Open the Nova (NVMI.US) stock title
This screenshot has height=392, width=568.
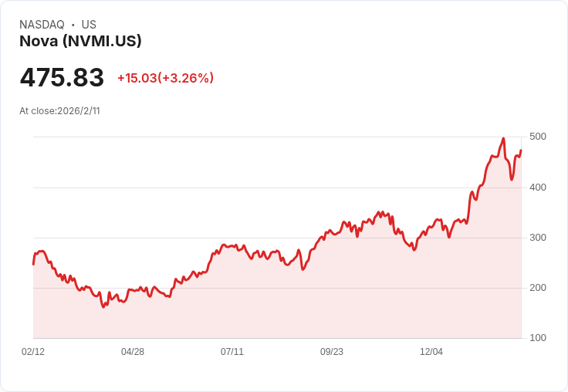(x=80, y=41)
